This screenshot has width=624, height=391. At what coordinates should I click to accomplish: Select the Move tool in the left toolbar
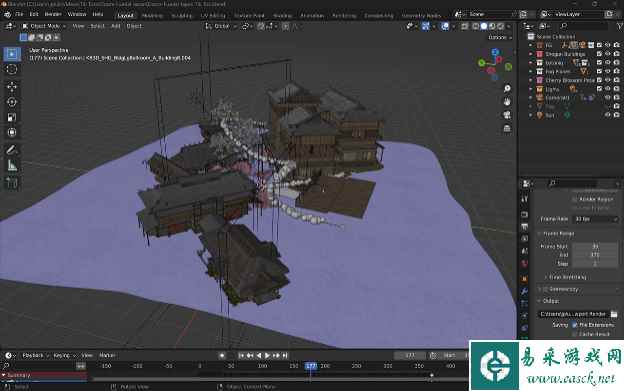click(12, 86)
